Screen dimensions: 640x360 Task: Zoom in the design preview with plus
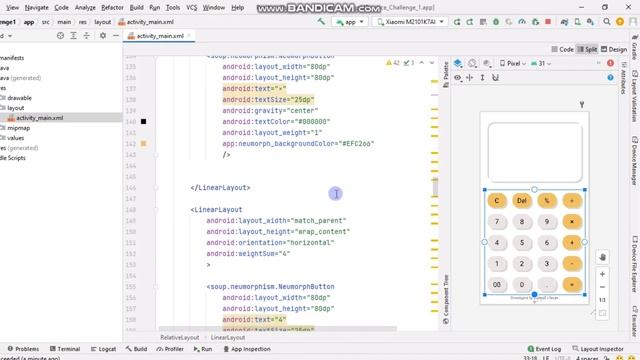602,274
